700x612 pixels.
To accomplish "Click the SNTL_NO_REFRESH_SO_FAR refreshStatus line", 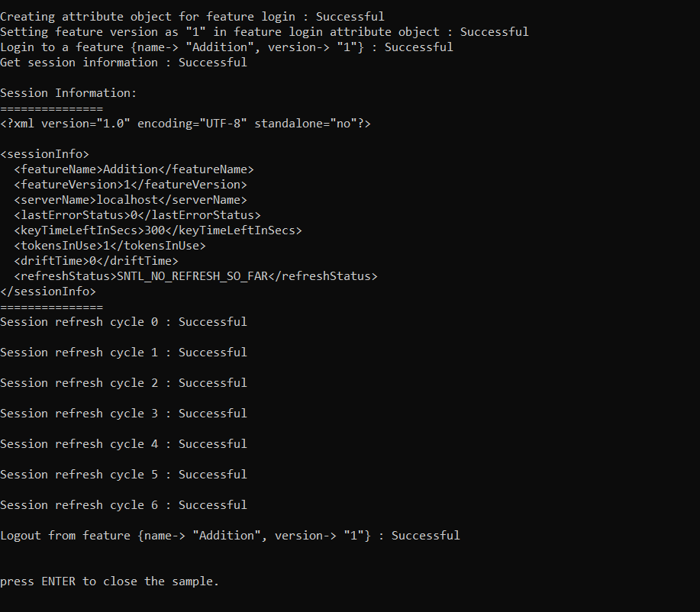I will (195, 275).
